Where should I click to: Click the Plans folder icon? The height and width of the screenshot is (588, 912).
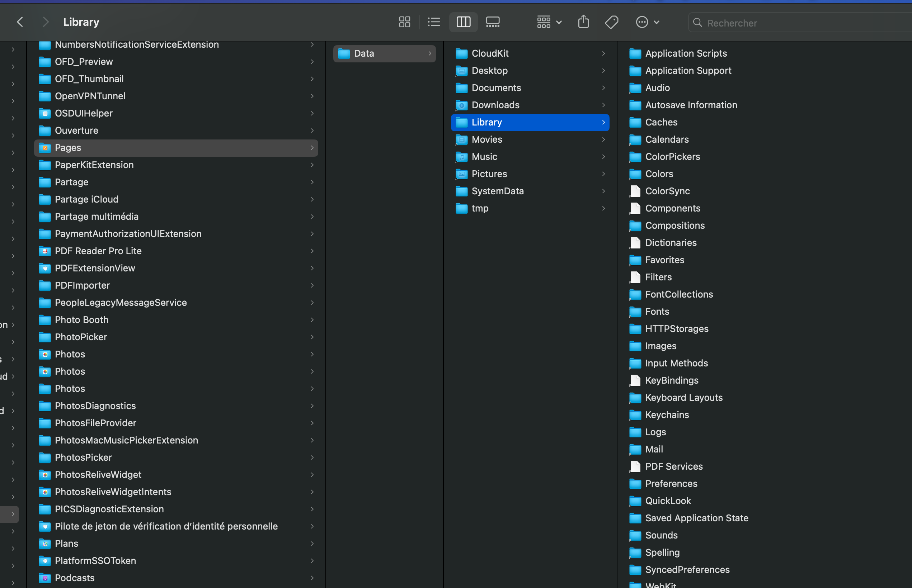click(45, 544)
